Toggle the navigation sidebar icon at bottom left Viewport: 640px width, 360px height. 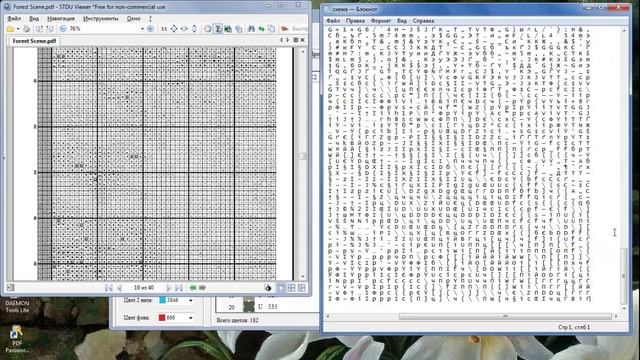[11, 287]
